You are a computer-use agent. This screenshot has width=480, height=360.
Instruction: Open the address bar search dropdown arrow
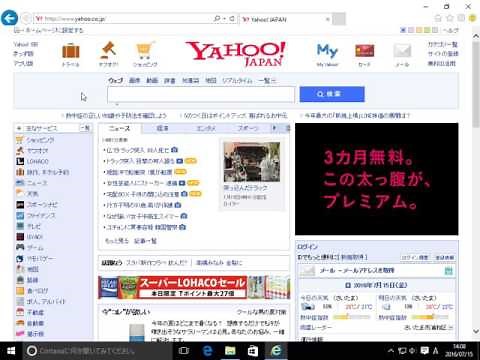[x=225, y=19]
